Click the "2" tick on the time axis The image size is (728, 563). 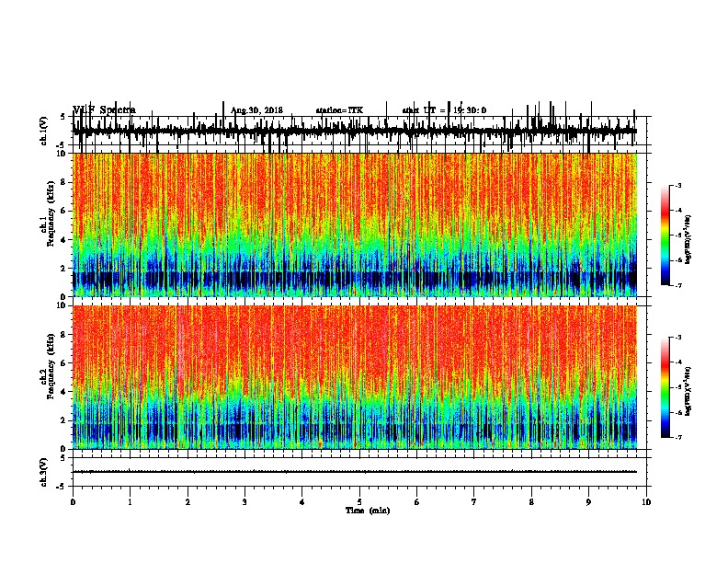click(188, 502)
